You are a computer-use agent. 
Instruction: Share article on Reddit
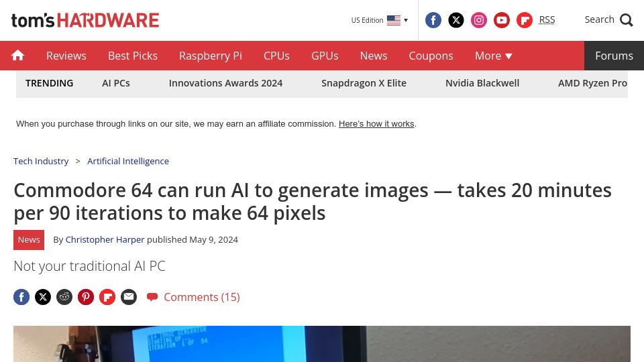coord(64,297)
